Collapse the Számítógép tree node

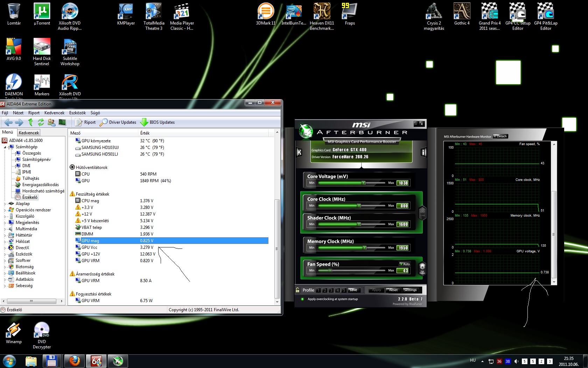pos(5,147)
